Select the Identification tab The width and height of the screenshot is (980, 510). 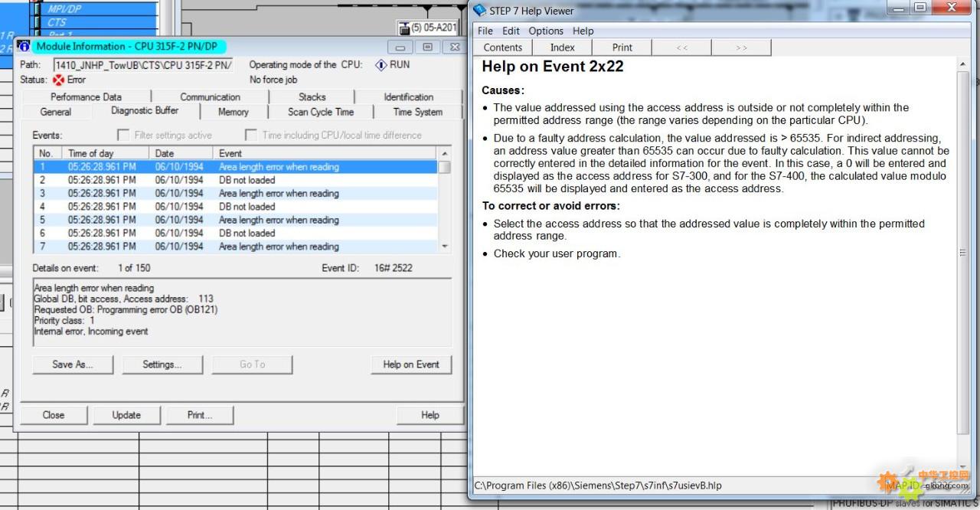(409, 97)
